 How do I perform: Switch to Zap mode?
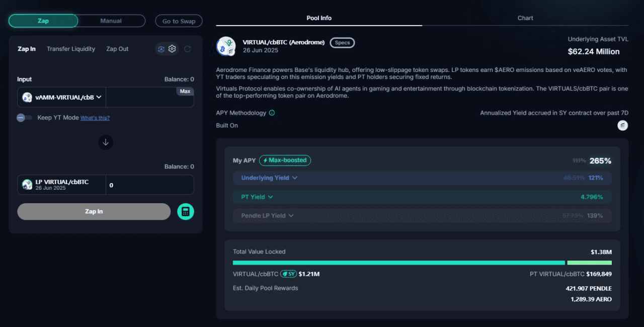click(43, 21)
